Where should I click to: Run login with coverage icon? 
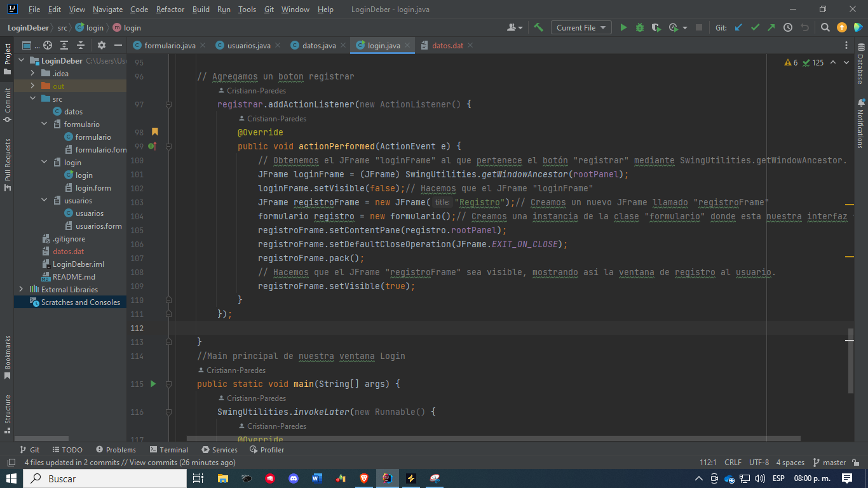point(655,27)
